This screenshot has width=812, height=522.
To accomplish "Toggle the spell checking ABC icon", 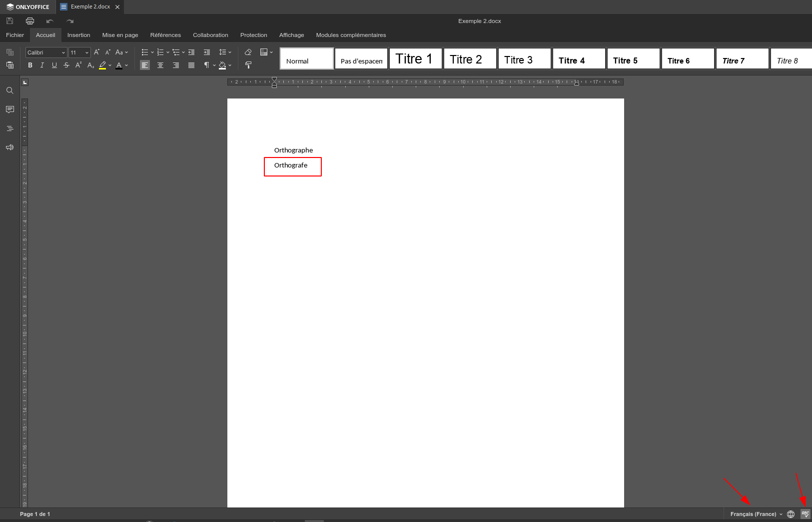I will coord(805,514).
